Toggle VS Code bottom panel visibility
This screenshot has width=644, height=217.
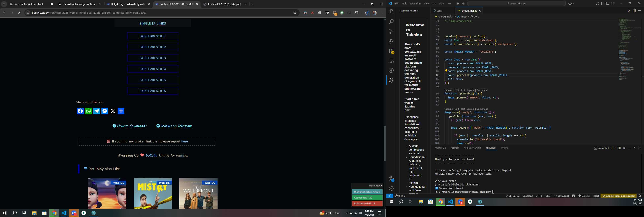tap(608, 3)
